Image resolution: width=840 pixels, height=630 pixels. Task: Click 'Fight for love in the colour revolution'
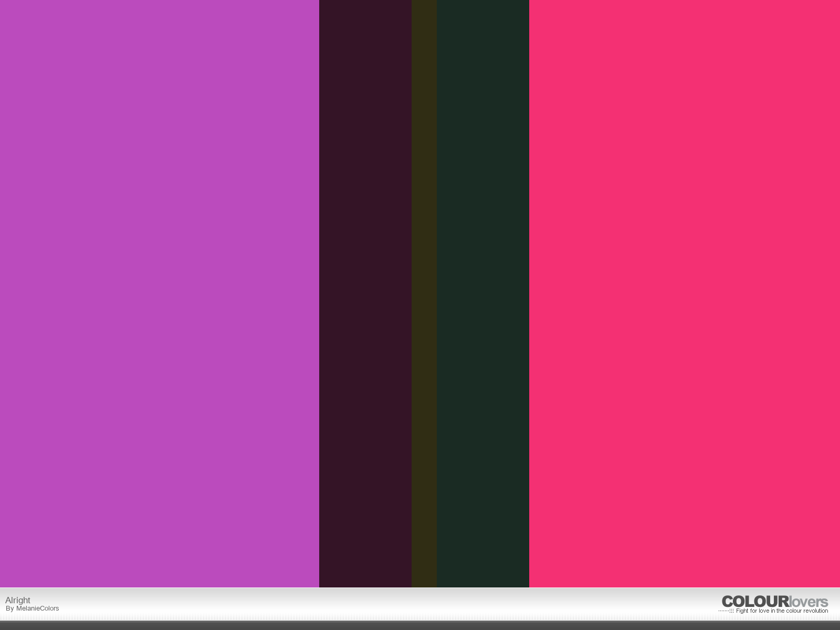[x=782, y=611]
